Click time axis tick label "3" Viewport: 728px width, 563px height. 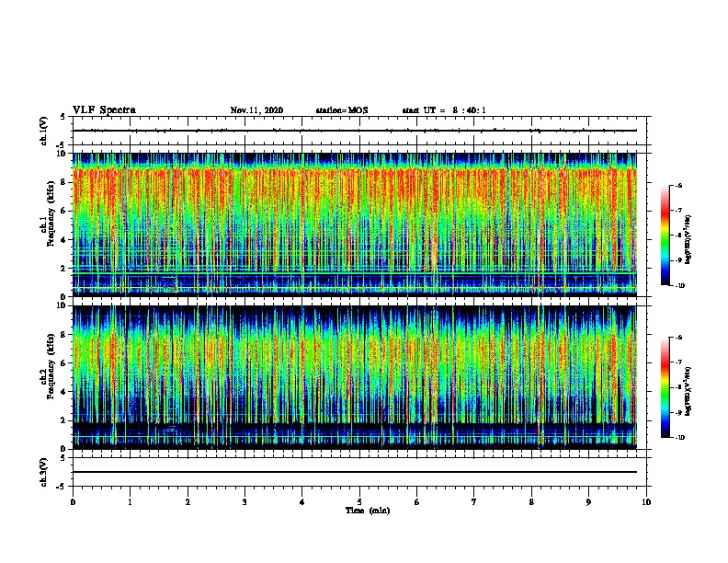(245, 502)
